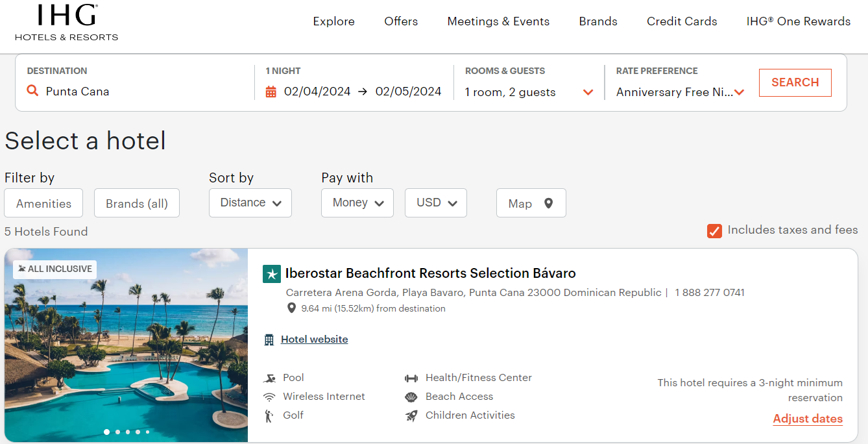Select the third carousel dot under hotel photo

(x=128, y=431)
